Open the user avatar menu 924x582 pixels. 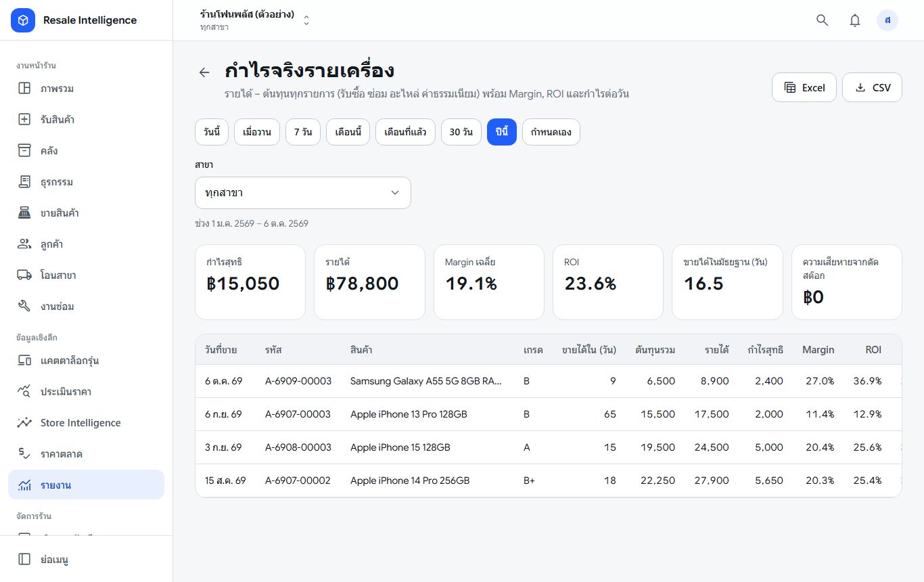[887, 20]
